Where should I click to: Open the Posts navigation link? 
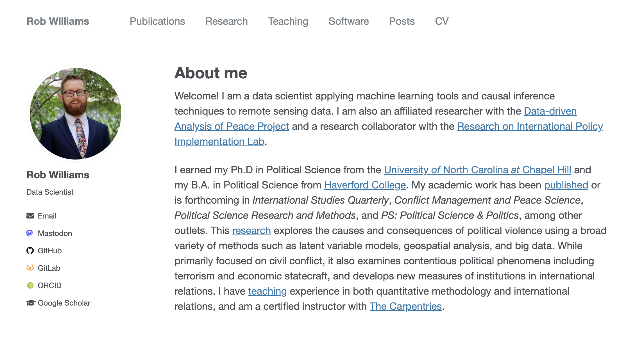click(402, 21)
